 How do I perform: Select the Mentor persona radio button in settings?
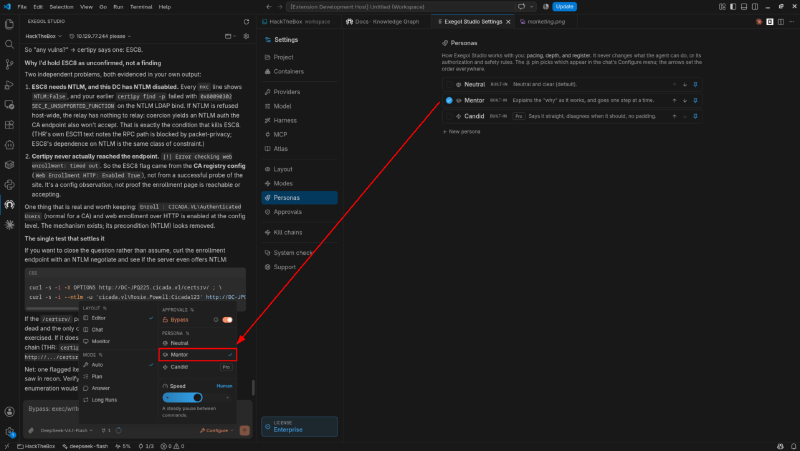[x=449, y=101]
